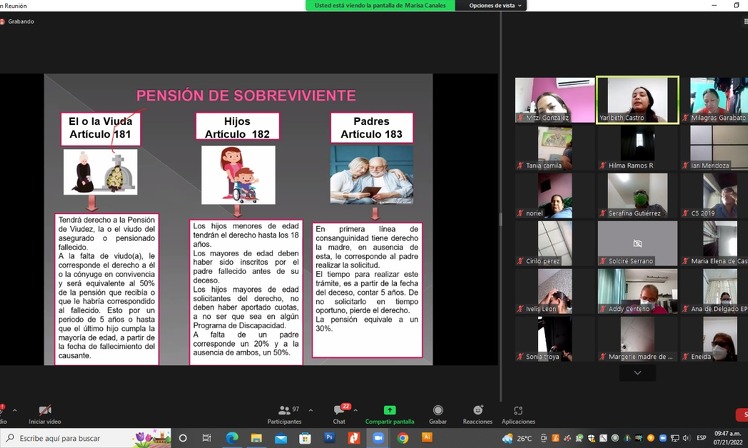Select Addy Centeno video tile
748x448 pixels.
(637, 291)
